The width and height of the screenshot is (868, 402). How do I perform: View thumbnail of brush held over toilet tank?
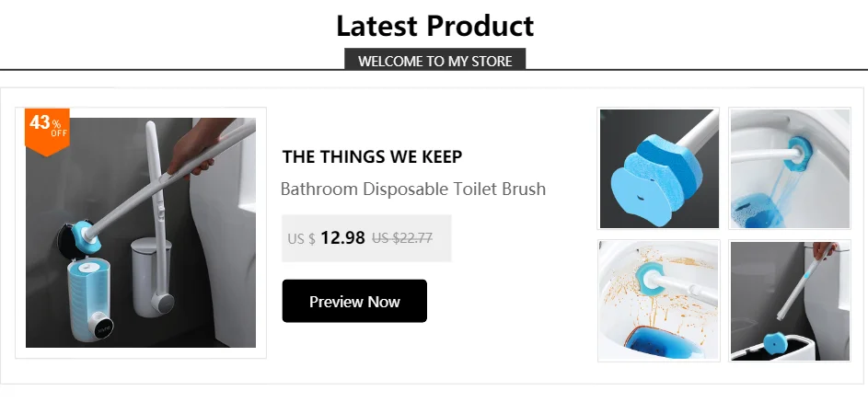(790, 301)
